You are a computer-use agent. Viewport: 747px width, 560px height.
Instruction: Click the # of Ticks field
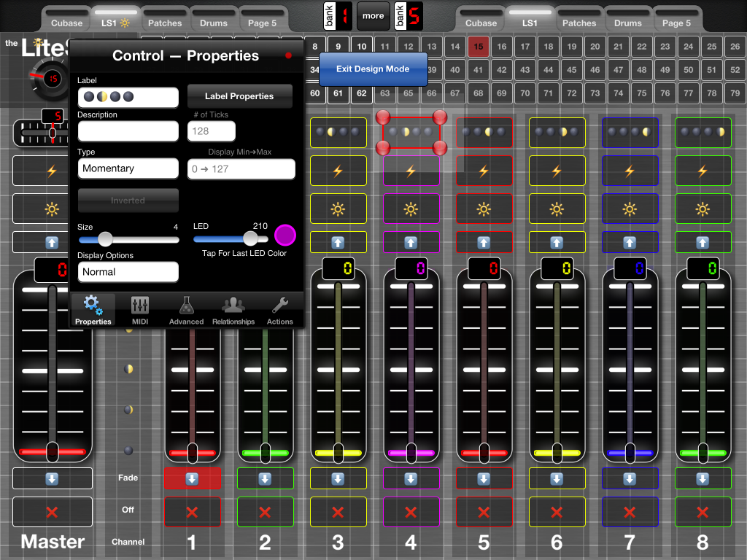click(212, 131)
